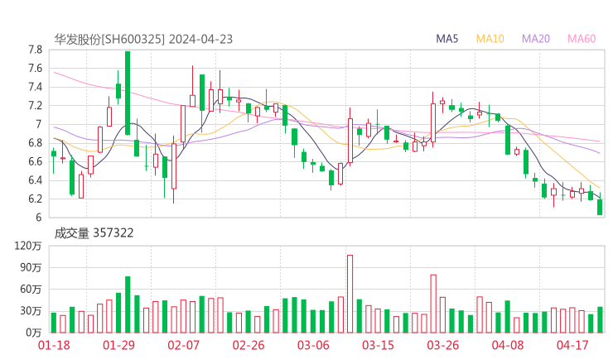The width and height of the screenshot is (613, 364).
Task: Click the 6.6 price axis label
Action: pyautogui.click(x=35, y=161)
